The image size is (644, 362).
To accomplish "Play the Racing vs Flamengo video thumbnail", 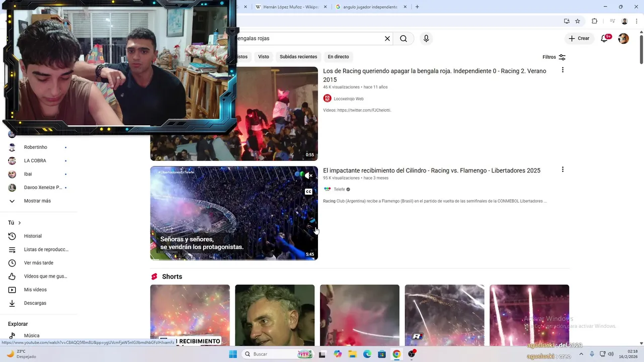I will (234, 213).
